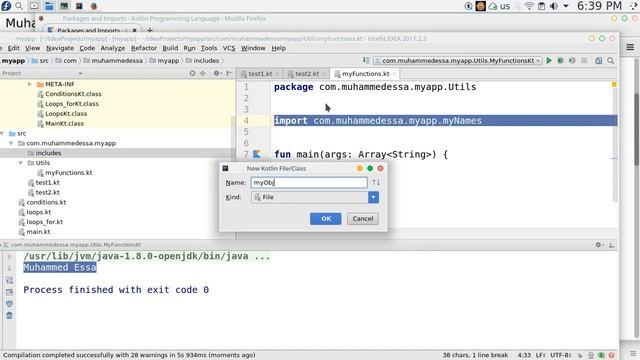The image size is (640, 360).
Task: Down the stack trace arrow in Run panel
Action: (x=9, y=268)
